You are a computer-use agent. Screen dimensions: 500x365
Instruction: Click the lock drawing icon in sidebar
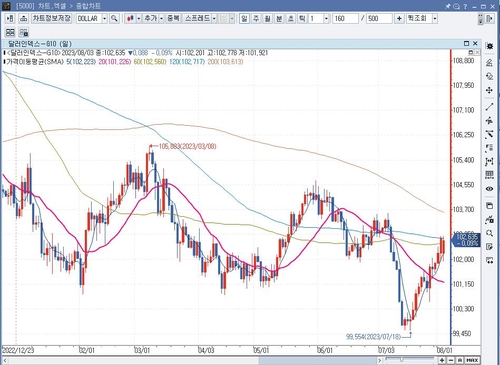(x=490, y=219)
